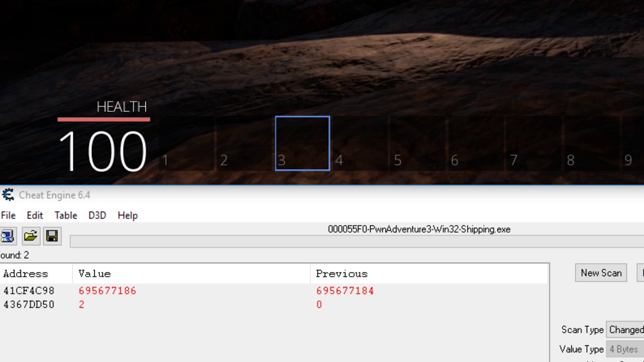The width and height of the screenshot is (644, 362).
Task: Select address 4367DD50 in results
Action: click(28, 304)
